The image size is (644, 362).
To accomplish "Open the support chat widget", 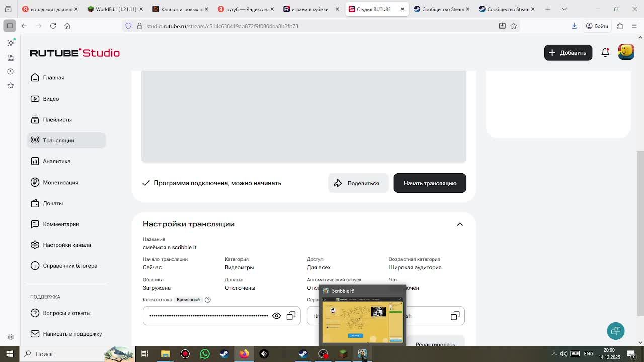I will 616,331.
